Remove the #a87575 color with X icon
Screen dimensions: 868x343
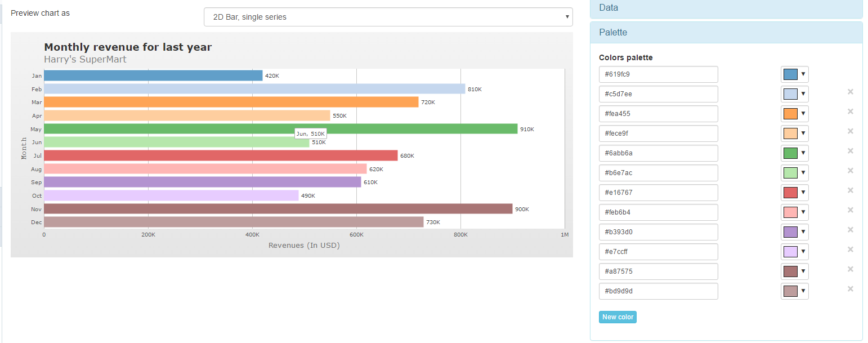(x=850, y=269)
